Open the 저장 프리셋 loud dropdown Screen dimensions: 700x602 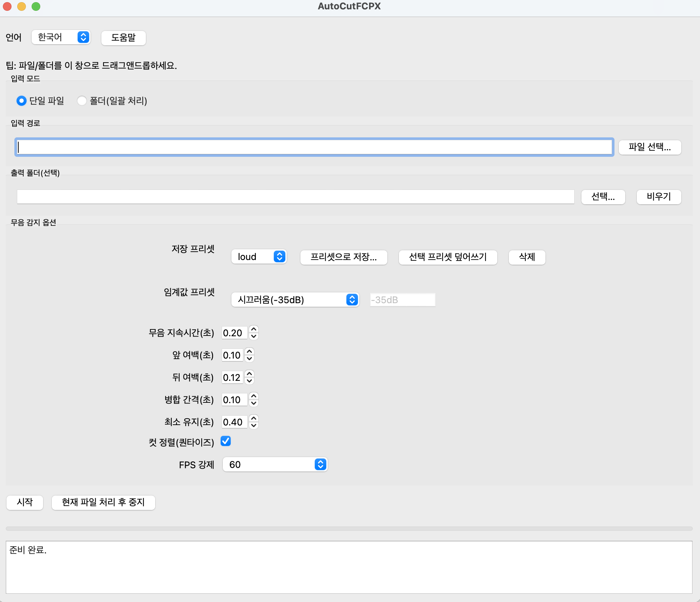tap(259, 257)
